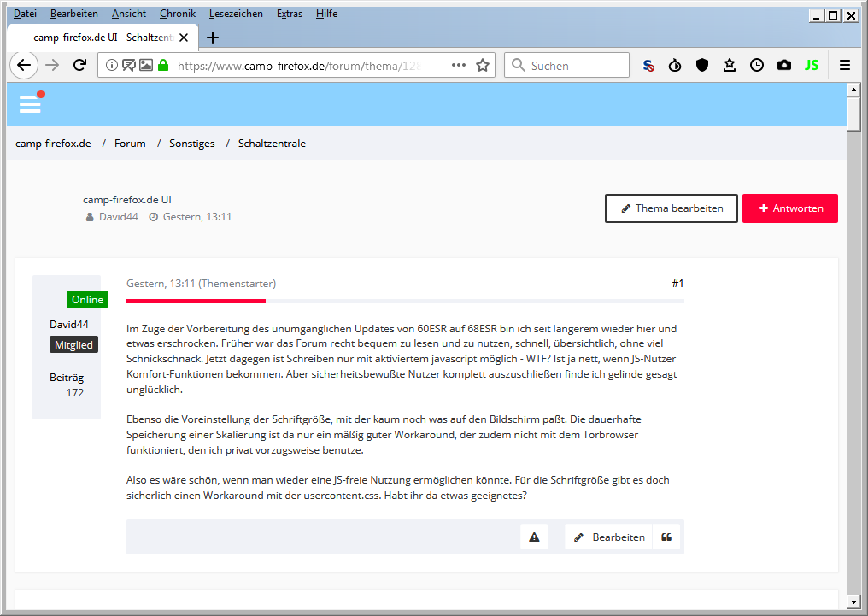868x616 pixels.
Task: Go forward with the browser forward arrow
Action: [x=52, y=65]
